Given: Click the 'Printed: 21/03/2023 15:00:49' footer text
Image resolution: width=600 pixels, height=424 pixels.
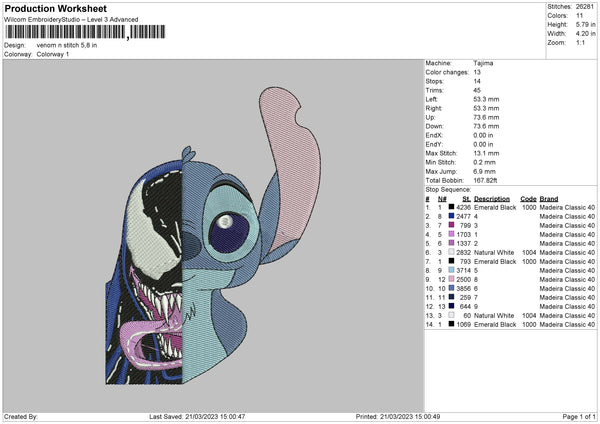Looking at the screenshot, I should [398, 417].
